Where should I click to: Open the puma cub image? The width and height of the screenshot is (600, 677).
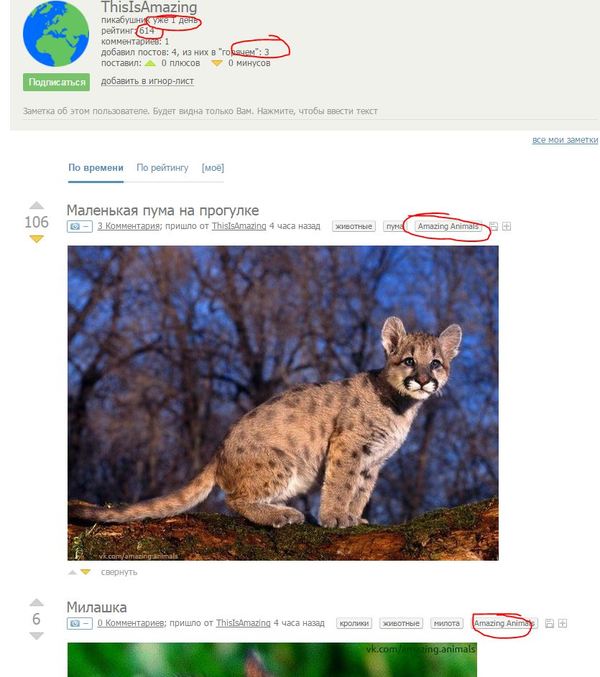[x=283, y=403]
